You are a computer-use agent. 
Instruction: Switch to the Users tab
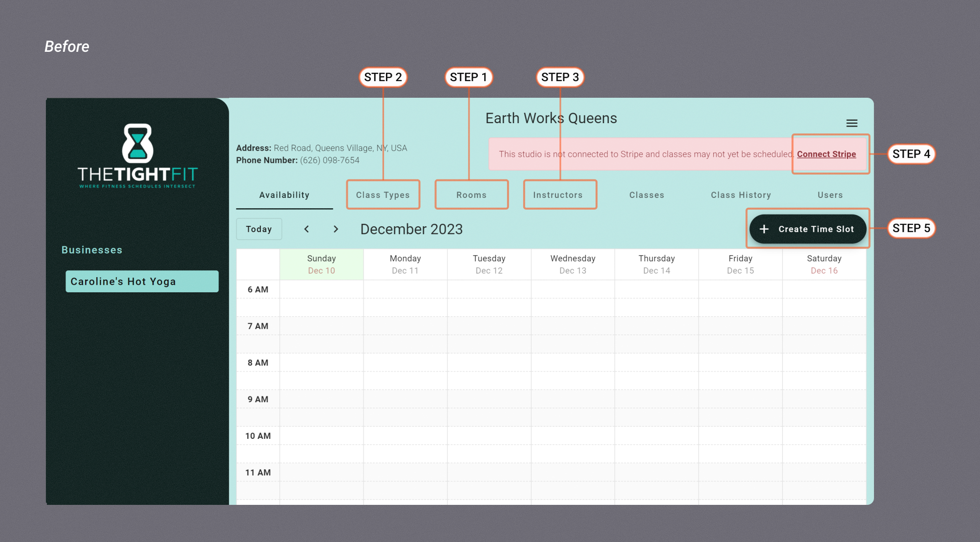point(830,195)
